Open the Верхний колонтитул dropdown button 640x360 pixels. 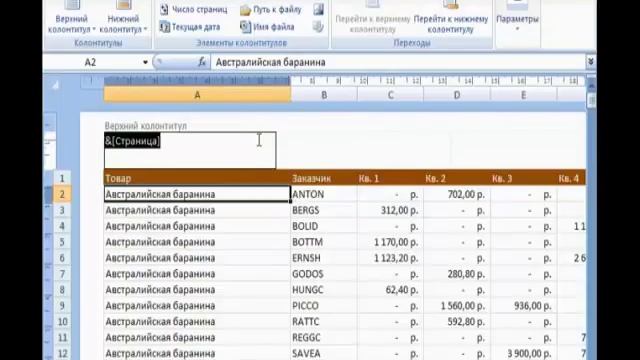(x=71, y=18)
